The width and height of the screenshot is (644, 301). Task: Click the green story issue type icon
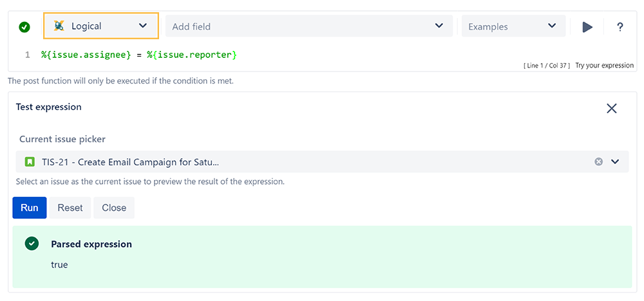click(x=29, y=161)
